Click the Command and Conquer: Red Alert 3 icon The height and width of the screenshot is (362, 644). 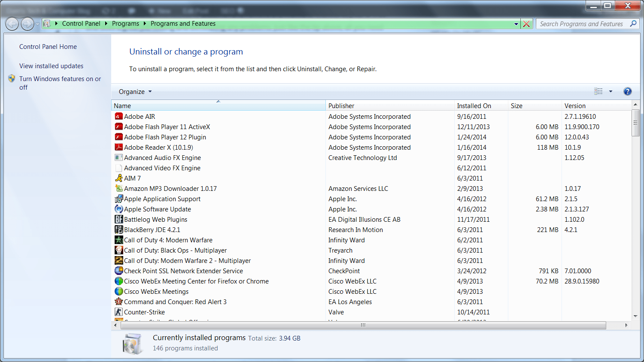click(x=119, y=302)
